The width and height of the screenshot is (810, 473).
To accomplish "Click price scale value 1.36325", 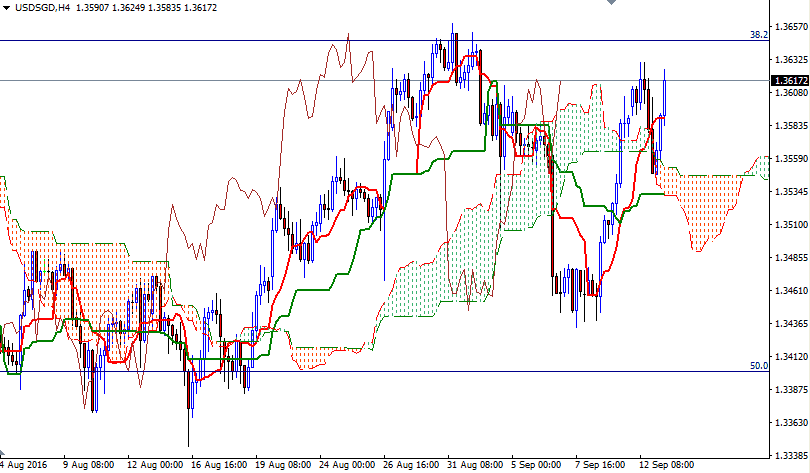I will pos(791,60).
